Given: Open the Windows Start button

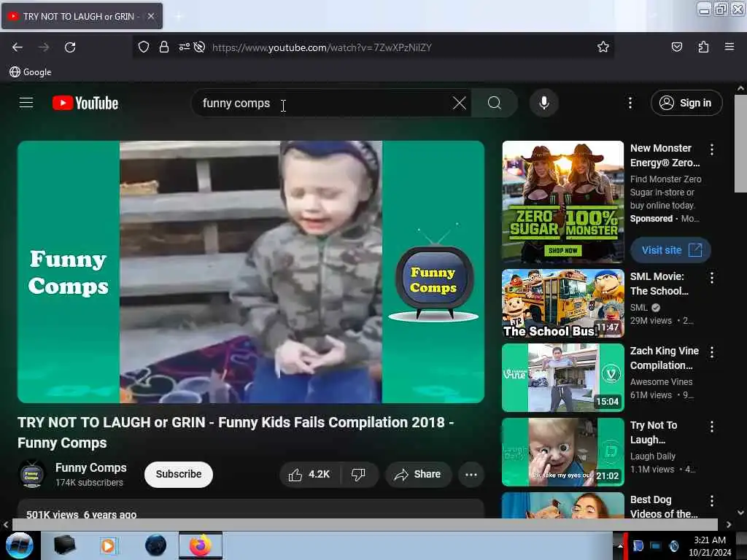Looking at the screenshot, I should [19, 545].
